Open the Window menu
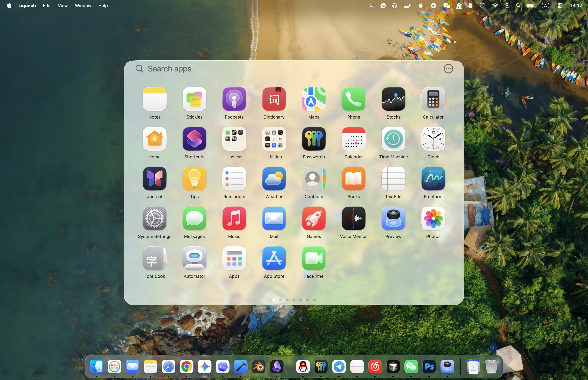Viewport: 588px width, 380px height. (83, 5)
